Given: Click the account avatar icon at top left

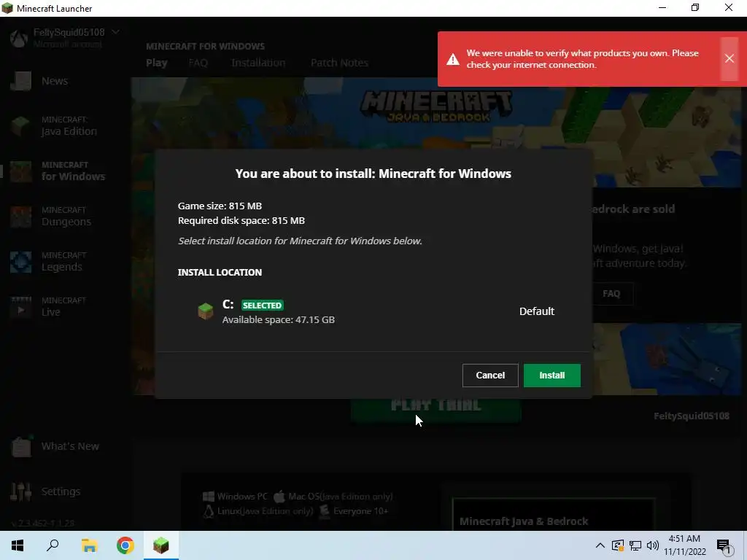Looking at the screenshot, I should coord(19,38).
